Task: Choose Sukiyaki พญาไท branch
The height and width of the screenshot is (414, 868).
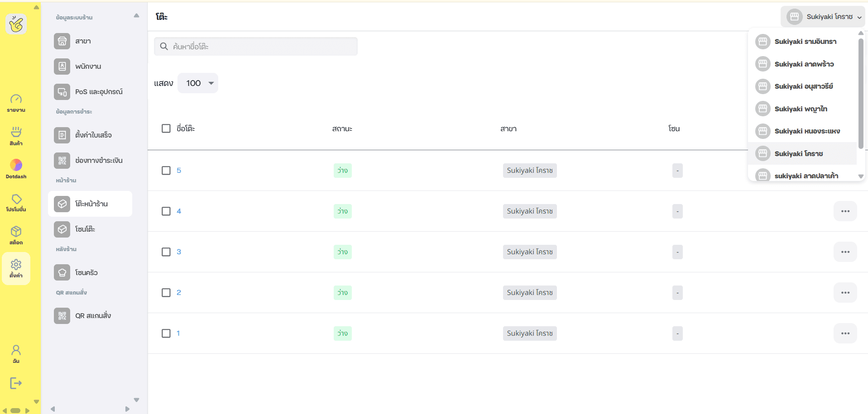Action: click(802, 109)
